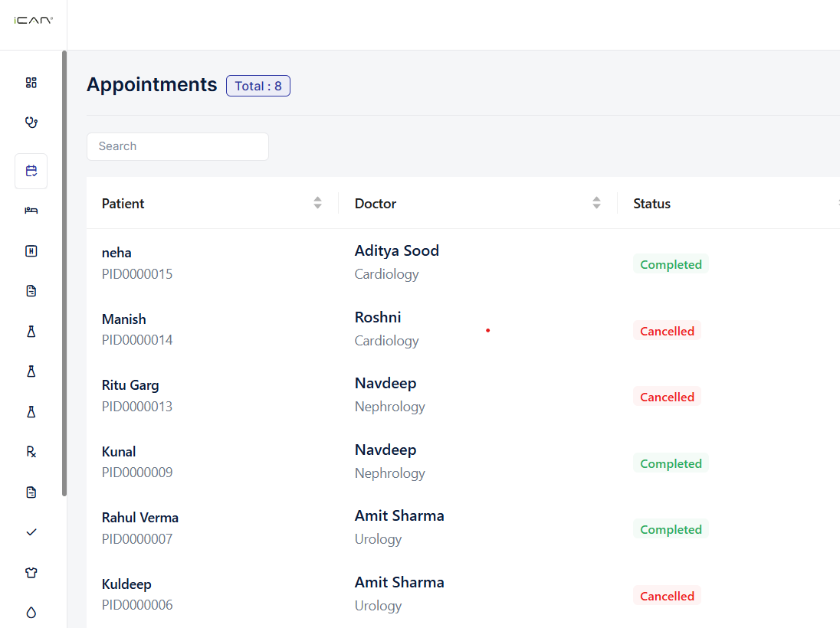Open the first document report icon
This screenshot has height=628, width=840.
pyautogui.click(x=31, y=290)
